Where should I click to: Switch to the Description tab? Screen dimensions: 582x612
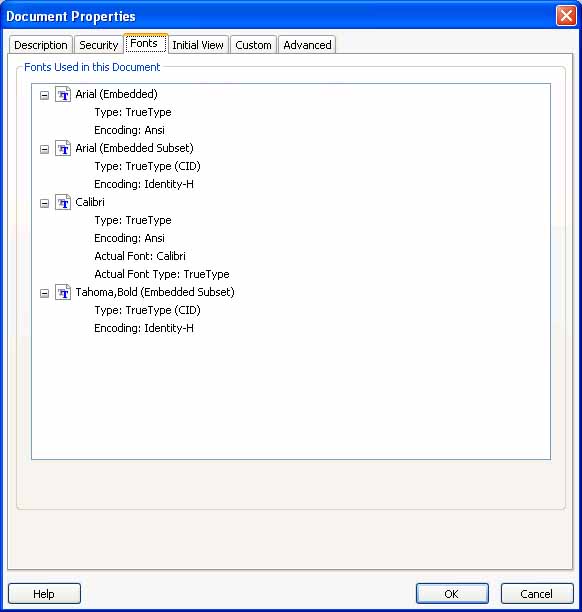[x=41, y=45]
